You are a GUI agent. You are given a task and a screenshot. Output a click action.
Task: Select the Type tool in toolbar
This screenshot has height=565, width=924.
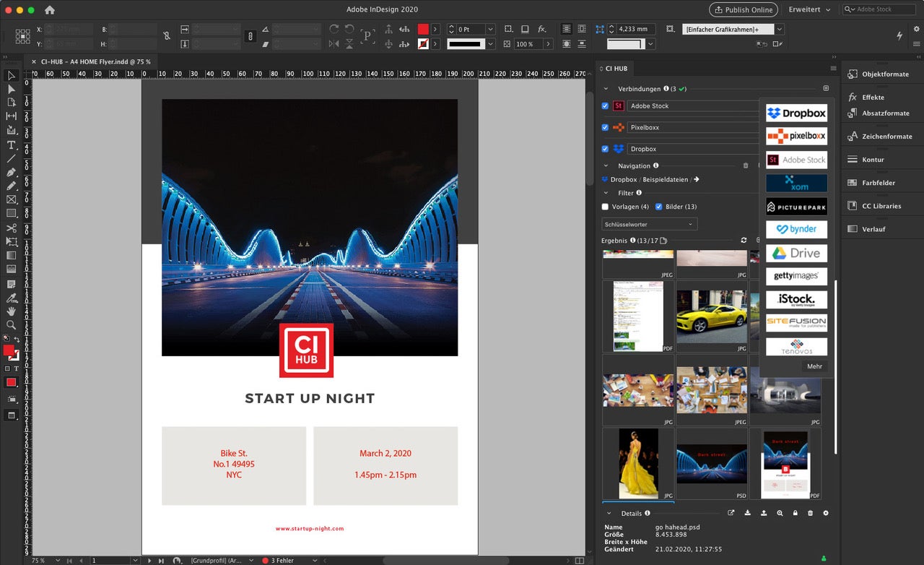[x=12, y=145]
